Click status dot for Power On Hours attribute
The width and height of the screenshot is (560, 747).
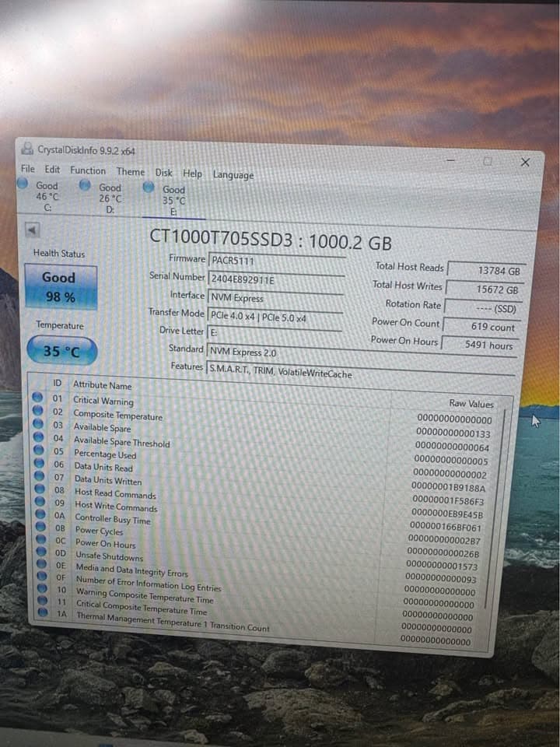point(42,538)
